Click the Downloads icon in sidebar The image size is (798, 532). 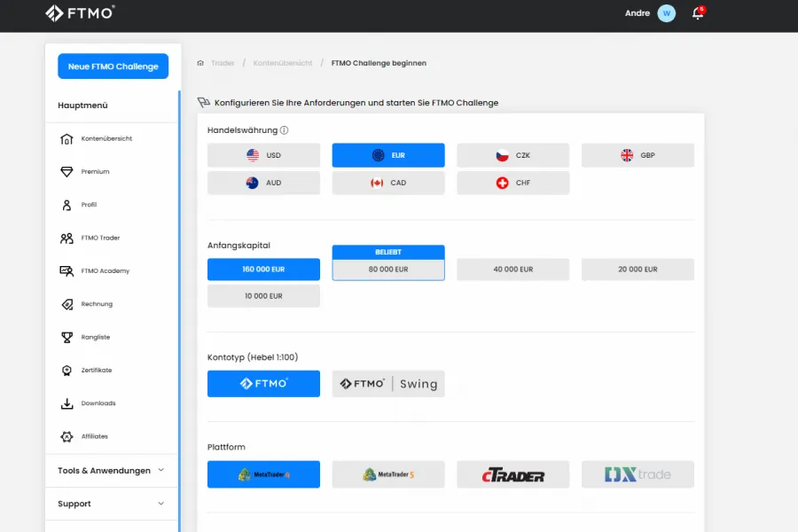[66, 403]
